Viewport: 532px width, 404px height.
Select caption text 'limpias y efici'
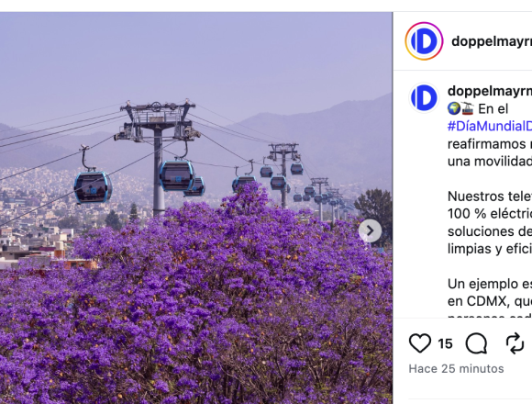[490, 249]
